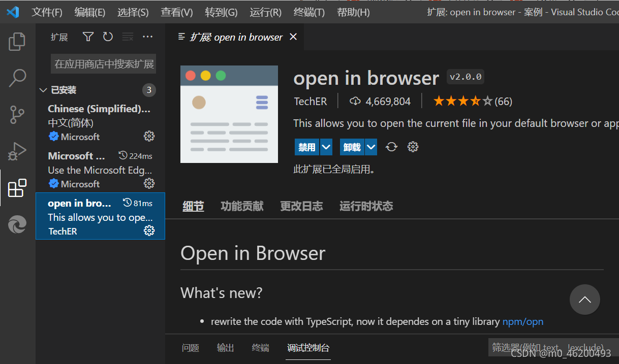The height and width of the screenshot is (364, 619).
Task: Switch to the 功能贡献 tab
Action: point(242,206)
